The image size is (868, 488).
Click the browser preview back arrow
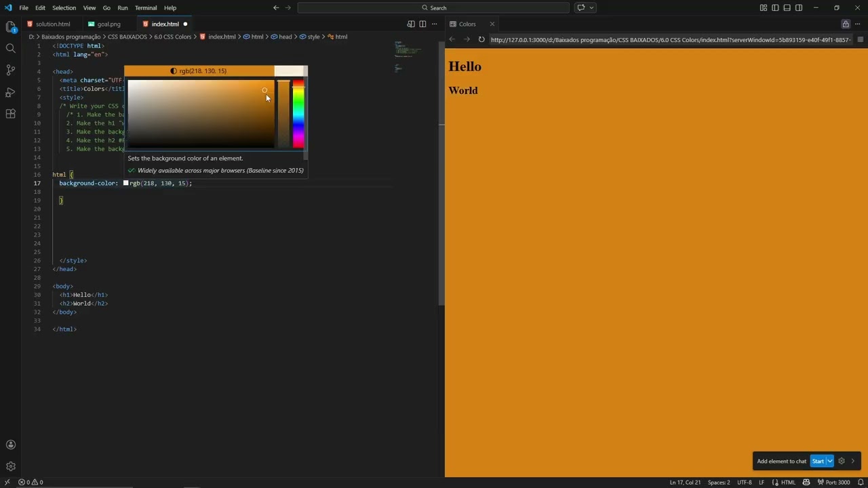coord(452,39)
